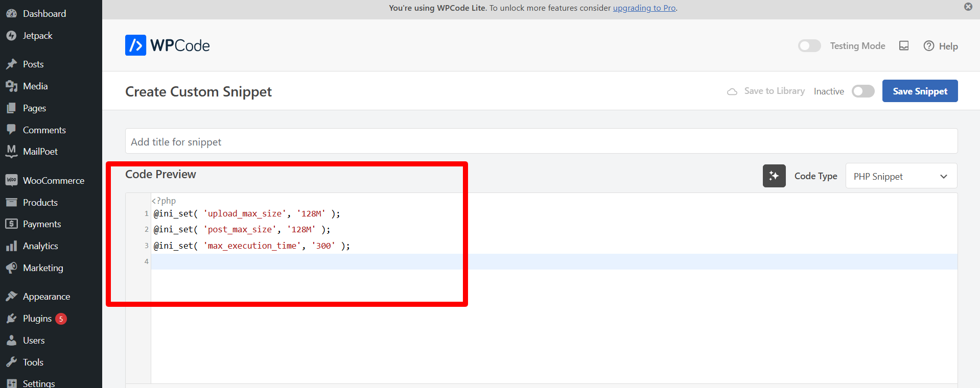The image size is (980, 388).
Task: Enable the Testing Mode toggle
Action: point(809,46)
